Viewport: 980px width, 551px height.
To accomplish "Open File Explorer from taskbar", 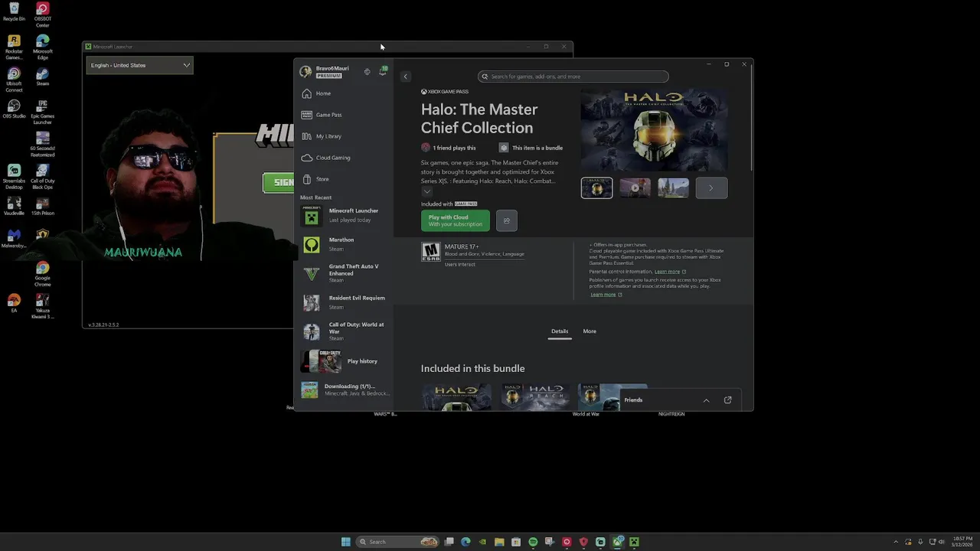I will coord(499,542).
